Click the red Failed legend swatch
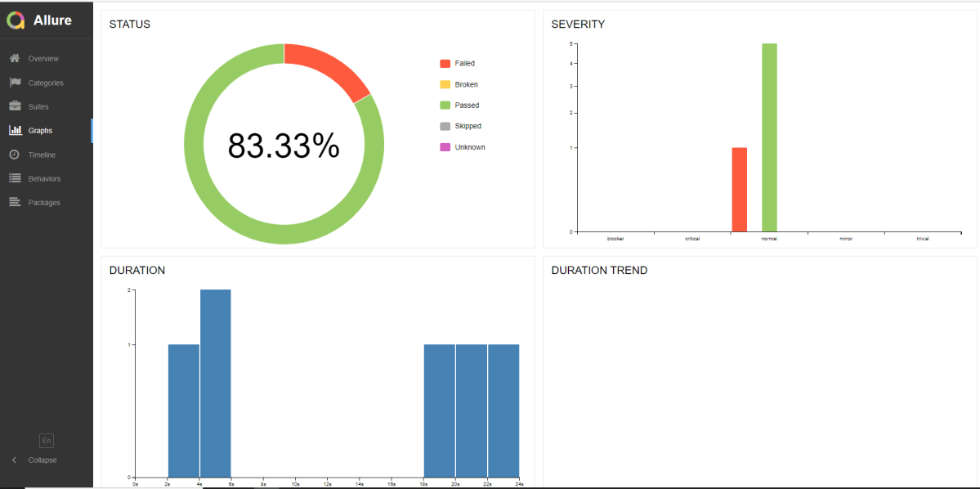The image size is (980, 489). pyautogui.click(x=445, y=64)
